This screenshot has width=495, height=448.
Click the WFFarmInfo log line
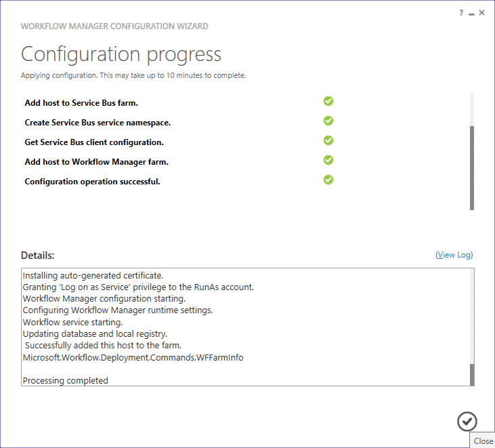coord(133,358)
